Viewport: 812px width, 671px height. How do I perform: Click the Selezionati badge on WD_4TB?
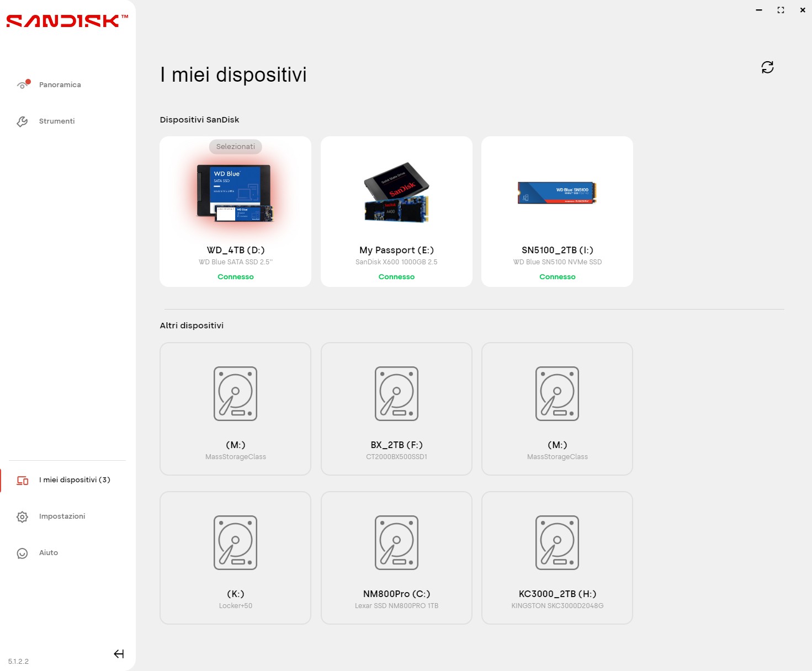click(235, 147)
